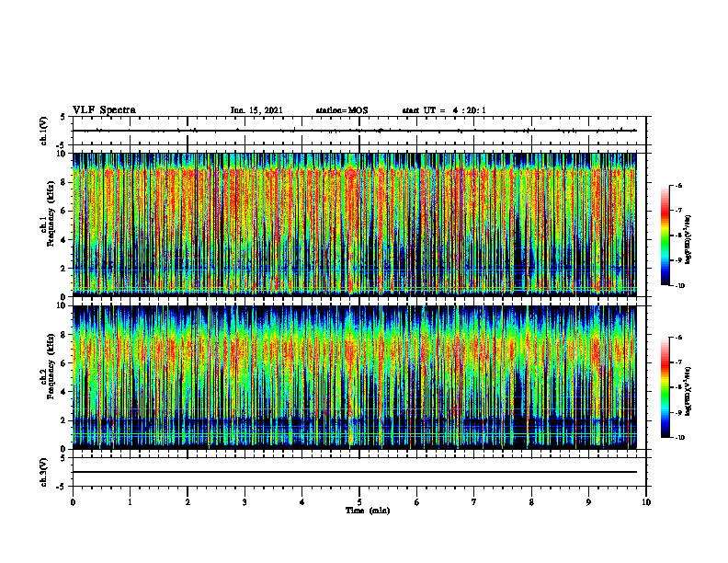The width and height of the screenshot is (728, 563).
Task: Click the "-6" tick on the upper colorbar
Action: click(678, 186)
